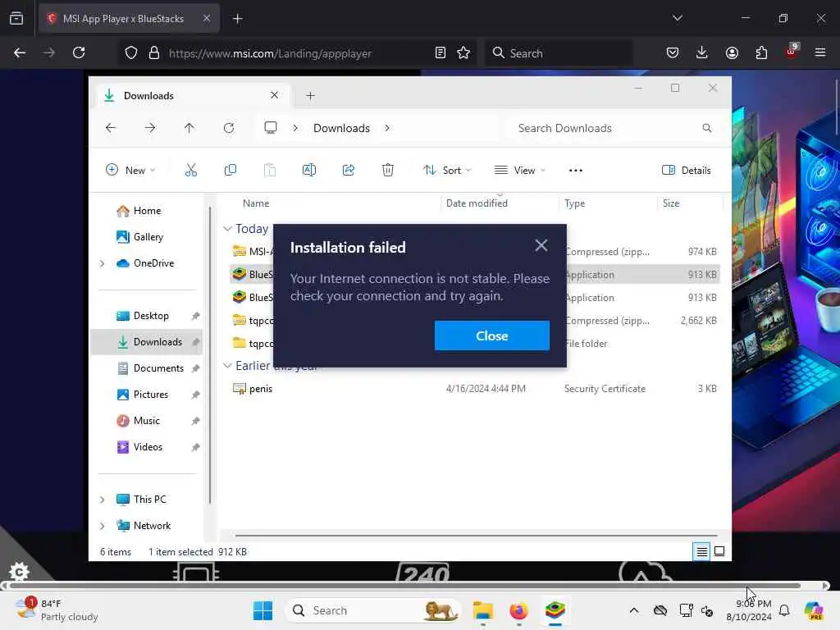
Task: Click the Search Downloads field
Action: coord(614,128)
